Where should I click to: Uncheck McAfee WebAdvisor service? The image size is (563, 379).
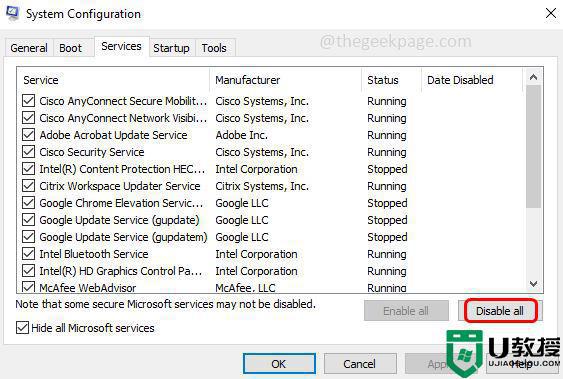pos(28,287)
